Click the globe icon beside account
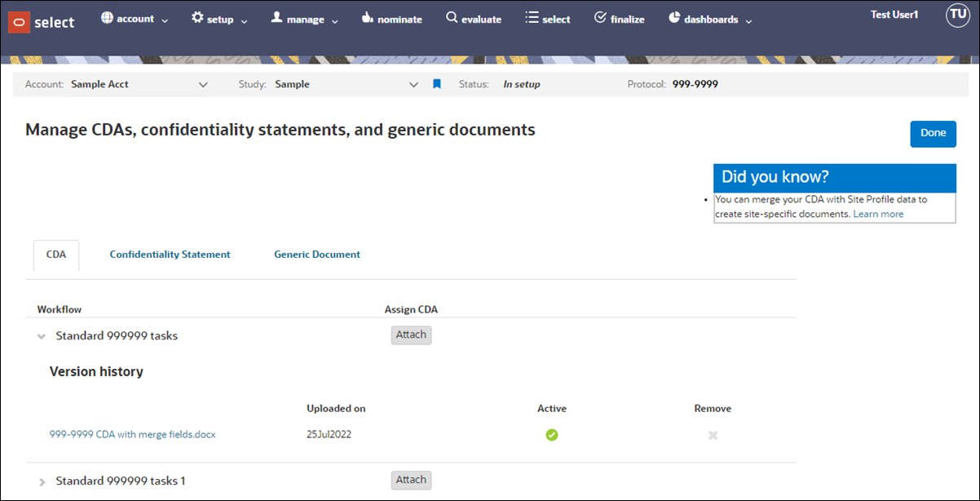 106,18
